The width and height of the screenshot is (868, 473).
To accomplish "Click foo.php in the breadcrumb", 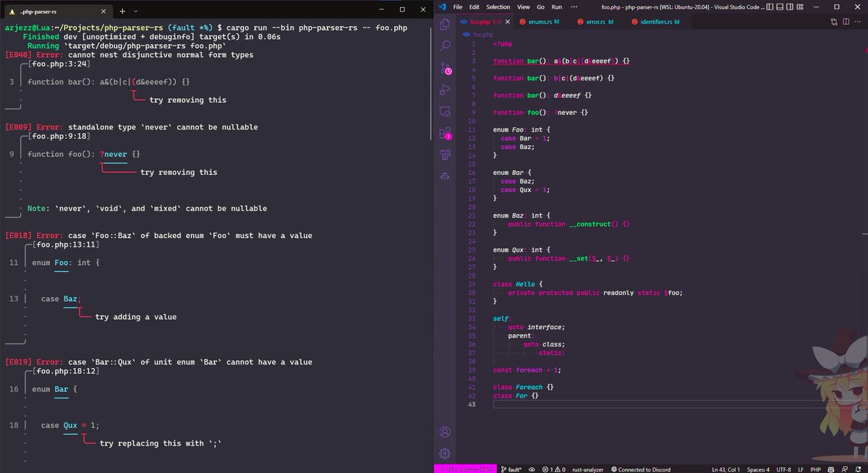I will pyautogui.click(x=482, y=34).
